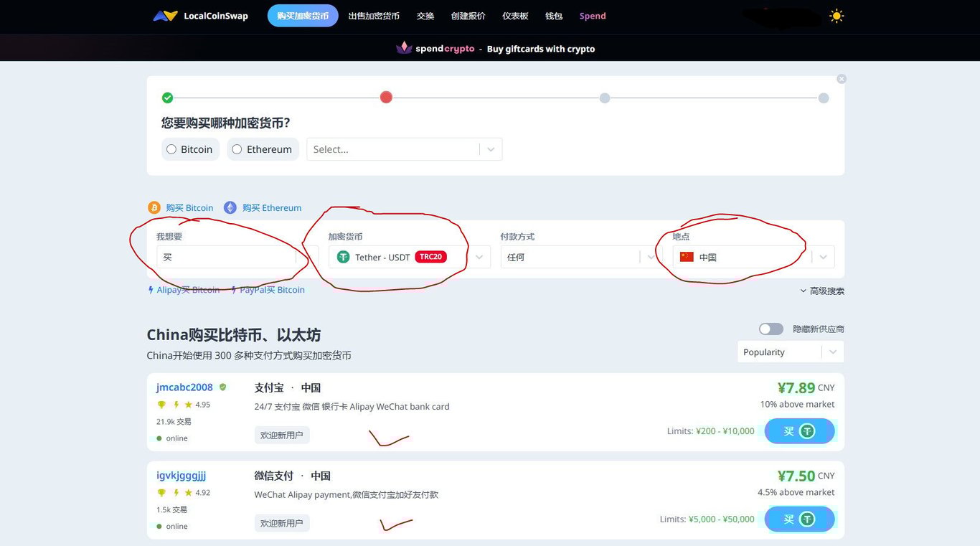Click the 购买 Ethereum link

click(272, 207)
